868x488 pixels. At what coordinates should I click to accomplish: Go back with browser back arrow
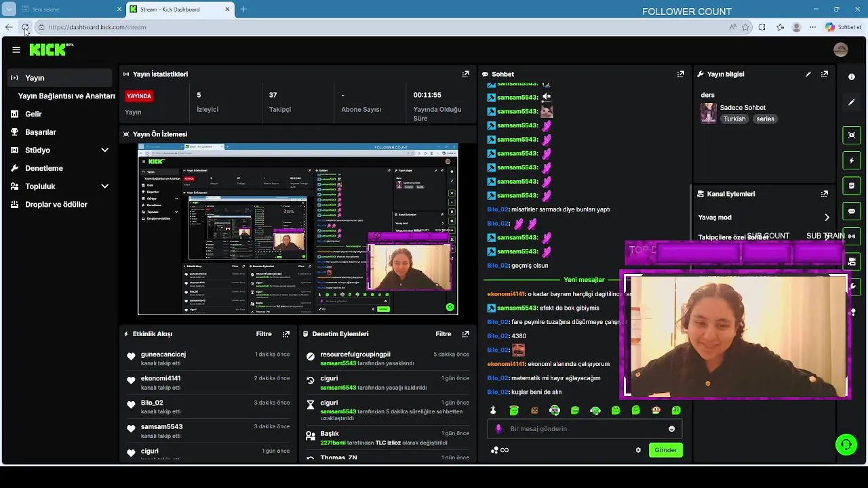(x=9, y=27)
